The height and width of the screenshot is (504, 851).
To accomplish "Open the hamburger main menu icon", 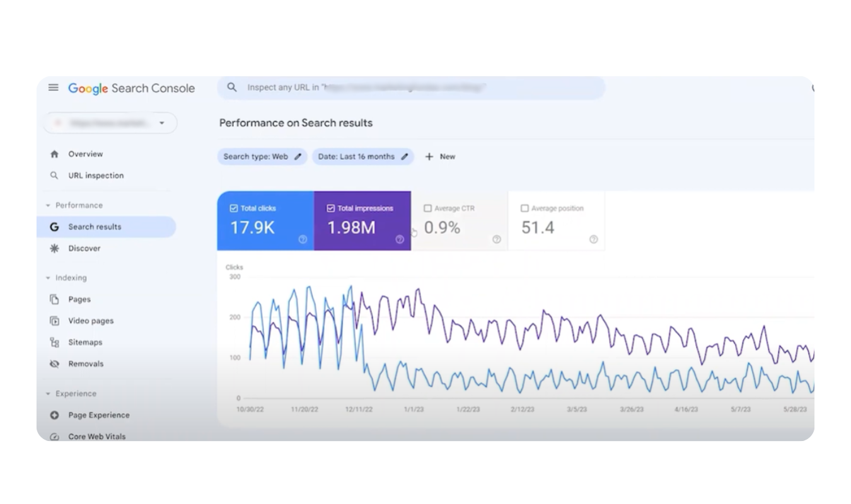I will (x=54, y=88).
